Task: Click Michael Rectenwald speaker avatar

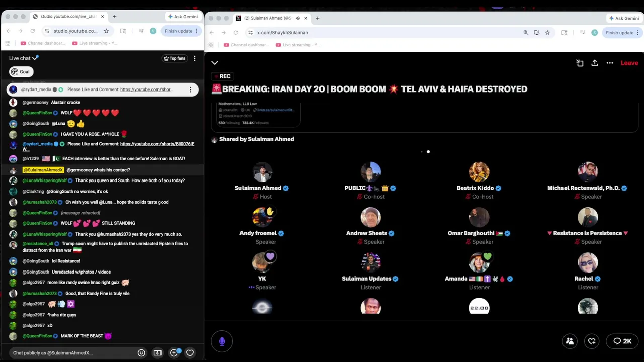Action: click(x=588, y=171)
